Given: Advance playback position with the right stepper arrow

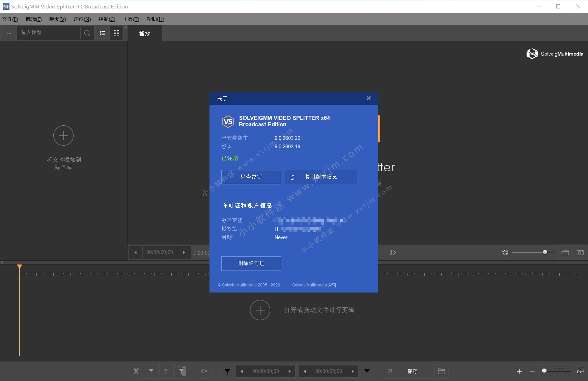Looking at the screenshot, I should click(x=184, y=252).
